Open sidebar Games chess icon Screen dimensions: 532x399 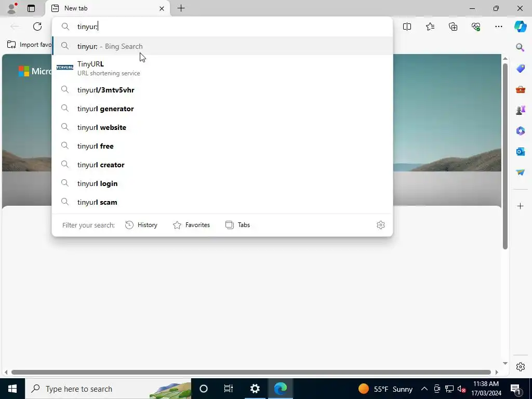(520, 110)
